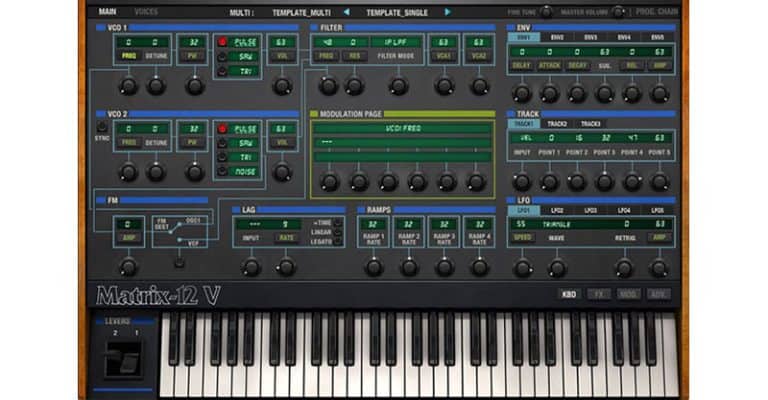Toggle LAG LEGATO option
The image size is (768, 400).
[337, 242]
